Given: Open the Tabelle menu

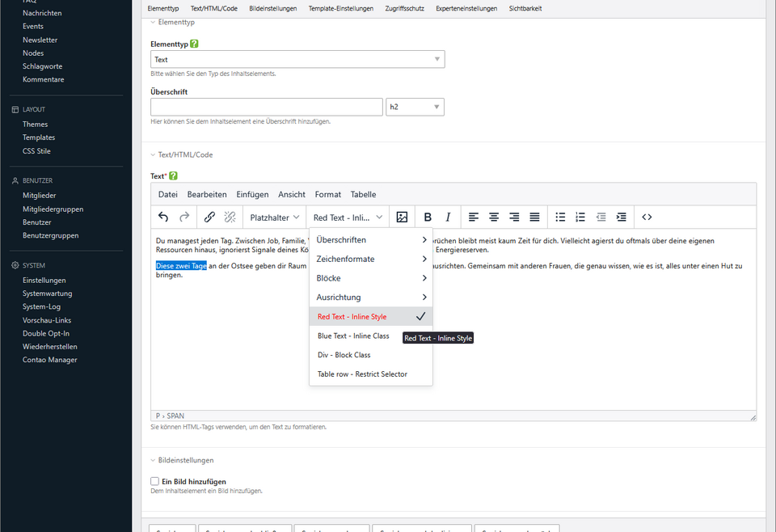Looking at the screenshot, I should (363, 194).
